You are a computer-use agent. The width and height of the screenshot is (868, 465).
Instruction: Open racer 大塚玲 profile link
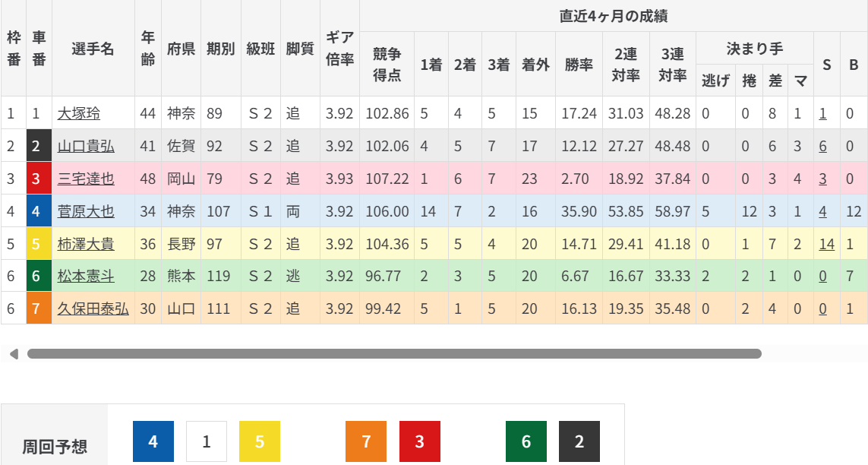click(x=79, y=114)
